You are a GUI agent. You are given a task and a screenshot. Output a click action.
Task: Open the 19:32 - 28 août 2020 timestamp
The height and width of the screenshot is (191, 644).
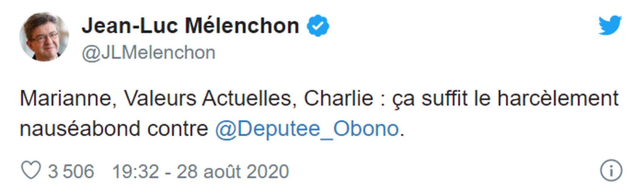click(x=201, y=171)
